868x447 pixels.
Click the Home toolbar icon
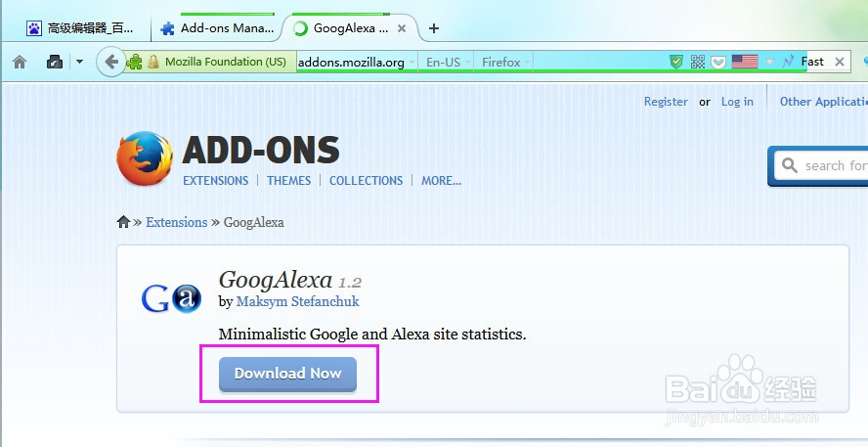coord(20,62)
